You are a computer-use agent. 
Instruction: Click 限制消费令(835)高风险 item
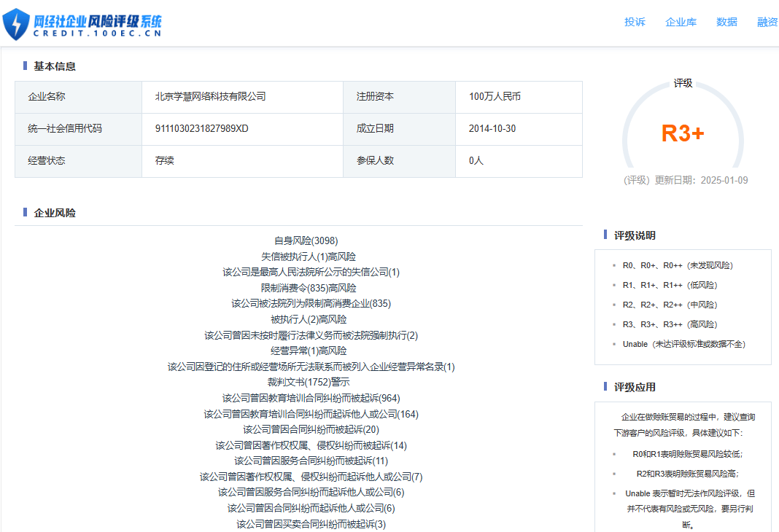309,288
